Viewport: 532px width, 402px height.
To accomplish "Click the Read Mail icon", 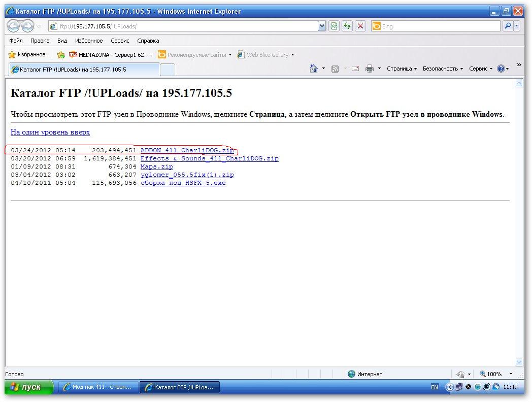I will click(x=355, y=69).
